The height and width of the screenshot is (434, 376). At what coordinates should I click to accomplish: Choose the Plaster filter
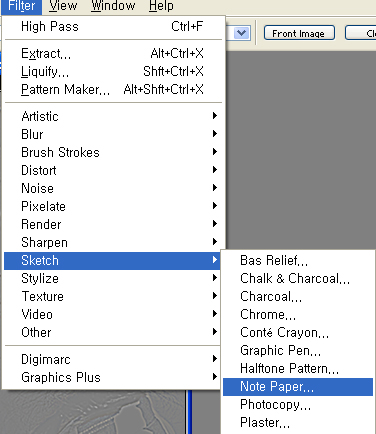tap(298, 423)
